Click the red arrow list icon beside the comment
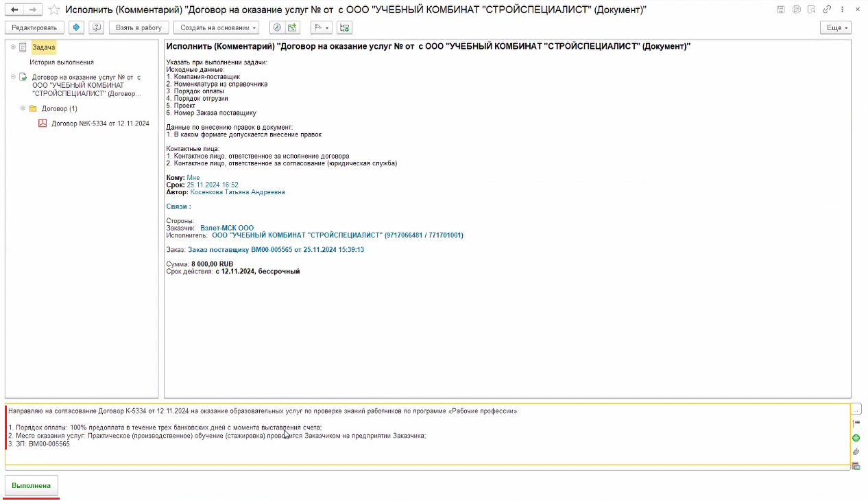The height and width of the screenshot is (501, 868). [x=856, y=423]
